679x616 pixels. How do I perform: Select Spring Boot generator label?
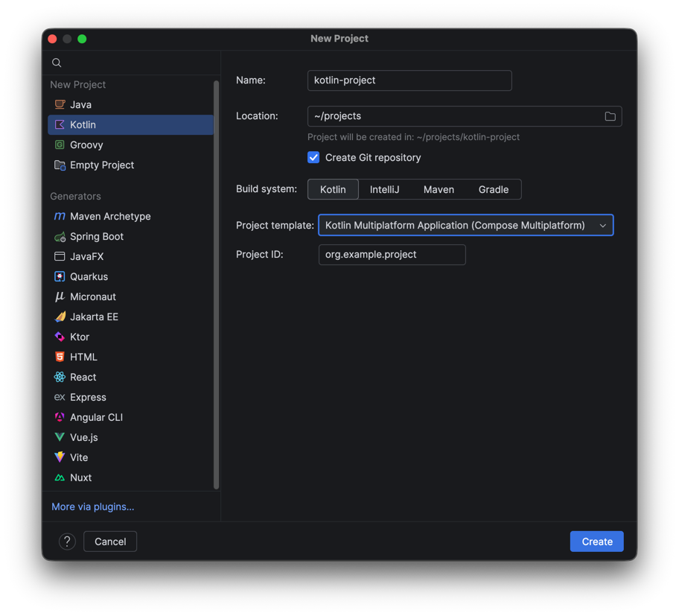click(97, 237)
